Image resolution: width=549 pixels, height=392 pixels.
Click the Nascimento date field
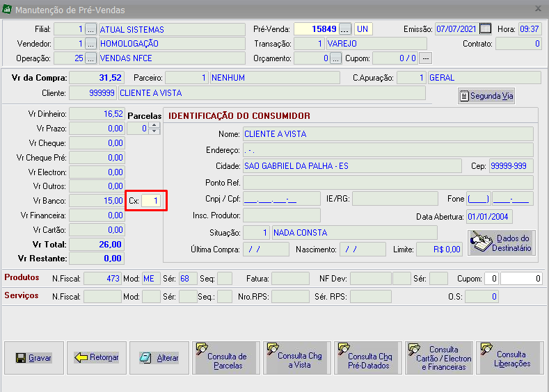[x=363, y=250]
